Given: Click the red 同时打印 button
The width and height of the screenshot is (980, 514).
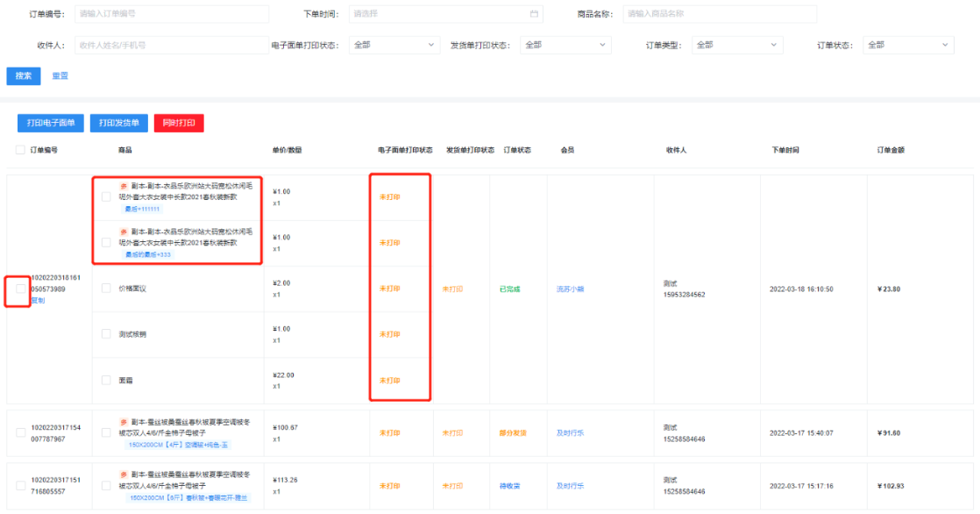Looking at the screenshot, I should (x=179, y=123).
